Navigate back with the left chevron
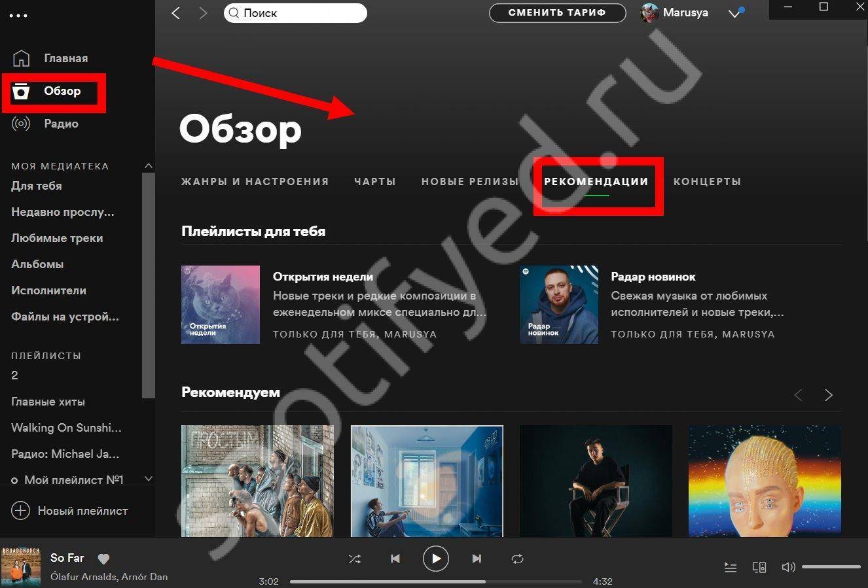This screenshot has height=588, width=868. (x=175, y=13)
